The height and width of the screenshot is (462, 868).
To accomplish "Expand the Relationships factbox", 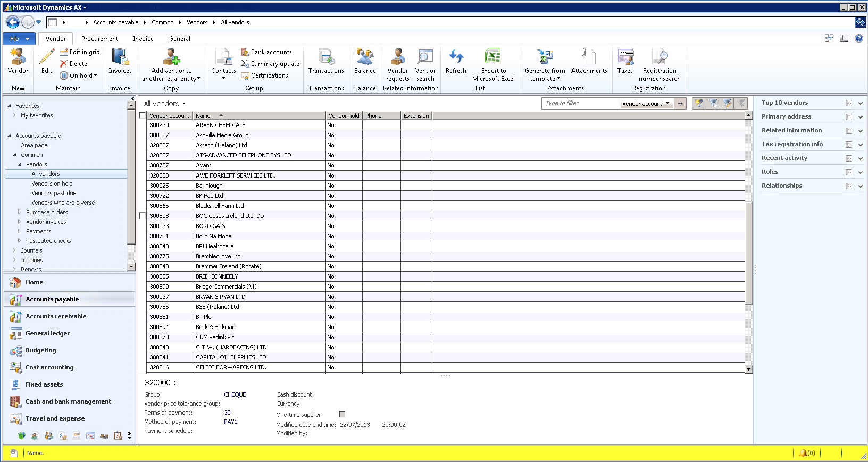I will (x=861, y=186).
